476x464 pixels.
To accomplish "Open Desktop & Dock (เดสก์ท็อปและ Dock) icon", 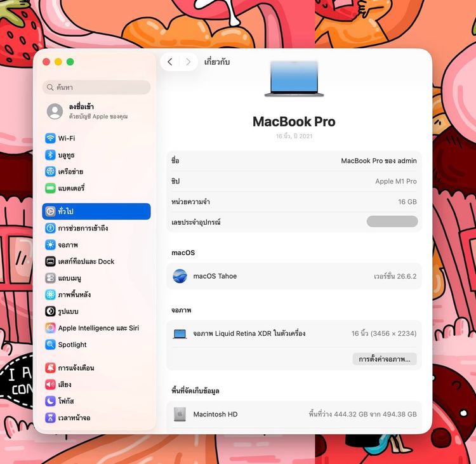I will [x=50, y=262].
